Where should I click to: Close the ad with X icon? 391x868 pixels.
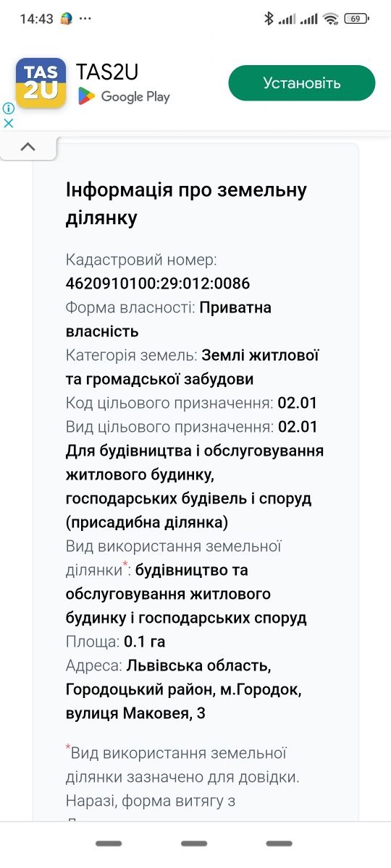(x=8, y=123)
